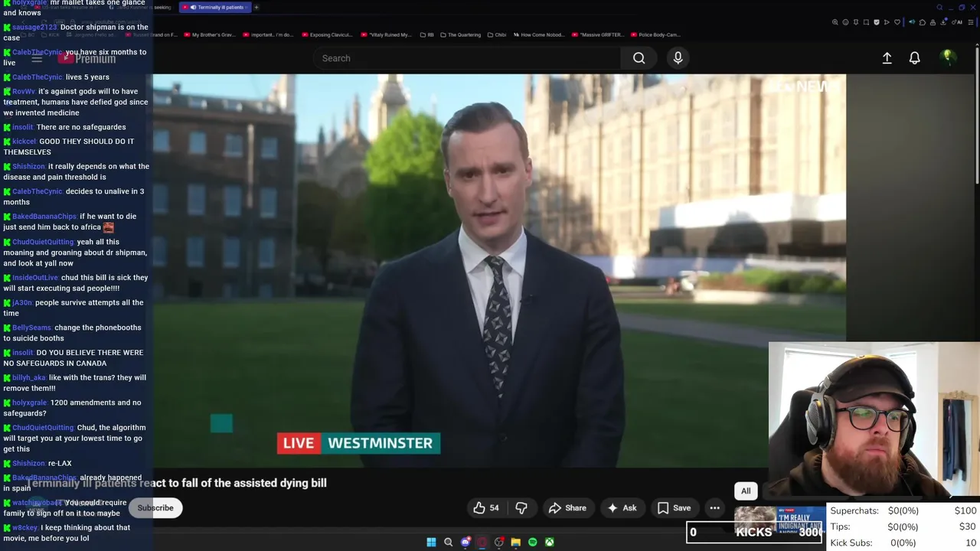Click the LIVE WESTMINSTER banner in video
The height and width of the screenshot is (551, 980).
[x=358, y=443]
